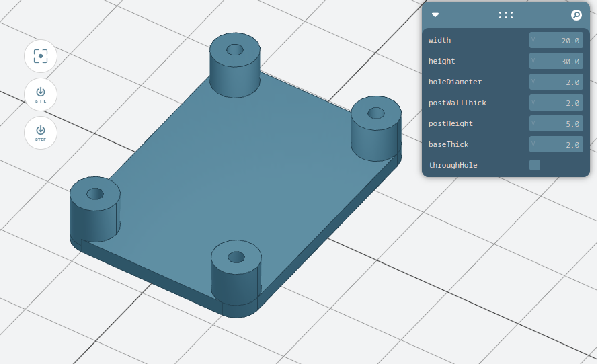The image size is (597, 364).
Task: Select the 'postHeight' parameter label
Action: [451, 124]
